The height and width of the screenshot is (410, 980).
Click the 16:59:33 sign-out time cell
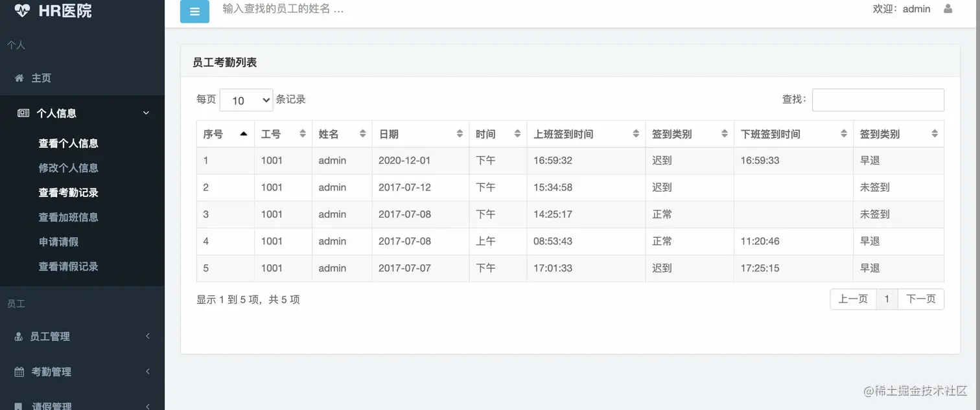tap(793, 160)
